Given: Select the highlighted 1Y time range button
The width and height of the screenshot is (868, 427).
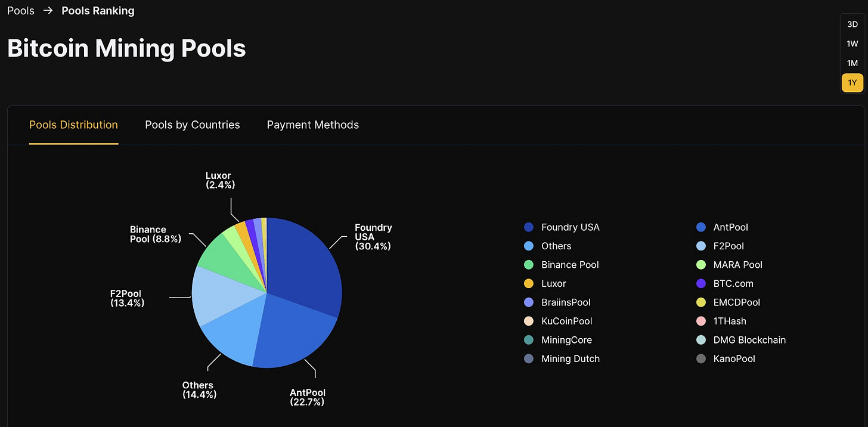Looking at the screenshot, I should pos(852,83).
